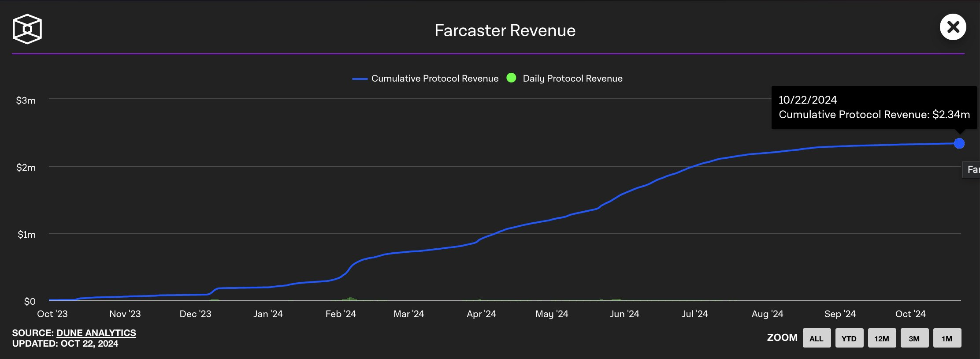980x359 pixels.
Task: Set zoom range to ALL
Action: pyautogui.click(x=817, y=338)
